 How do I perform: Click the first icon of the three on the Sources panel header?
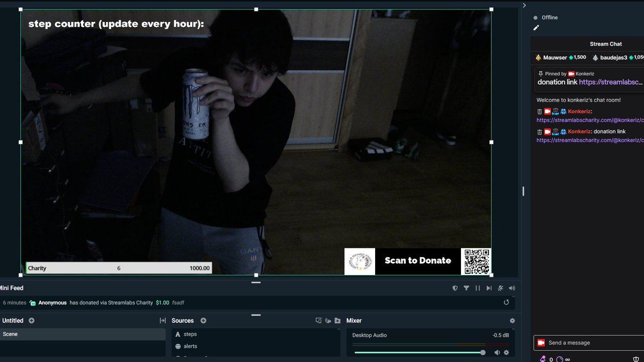click(318, 321)
